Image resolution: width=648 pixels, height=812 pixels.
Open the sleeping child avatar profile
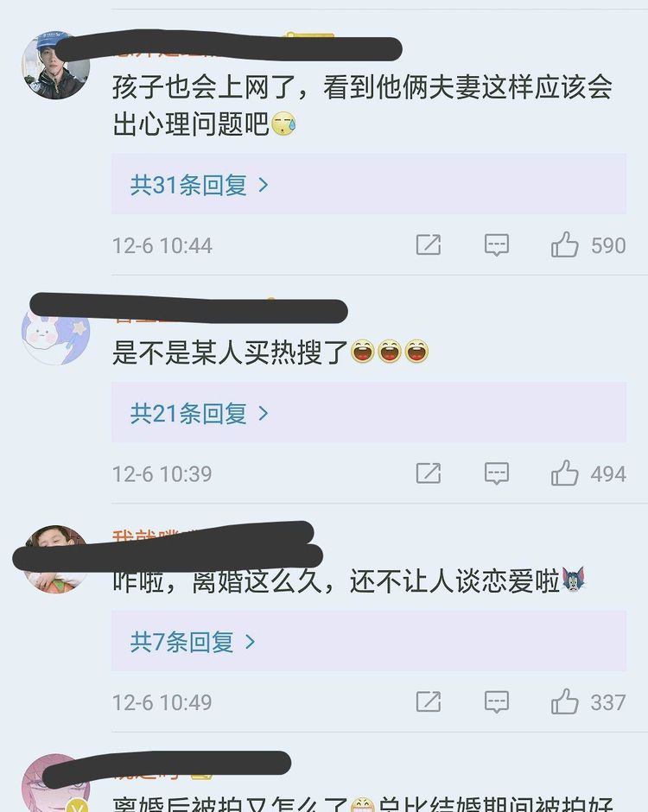[55, 559]
